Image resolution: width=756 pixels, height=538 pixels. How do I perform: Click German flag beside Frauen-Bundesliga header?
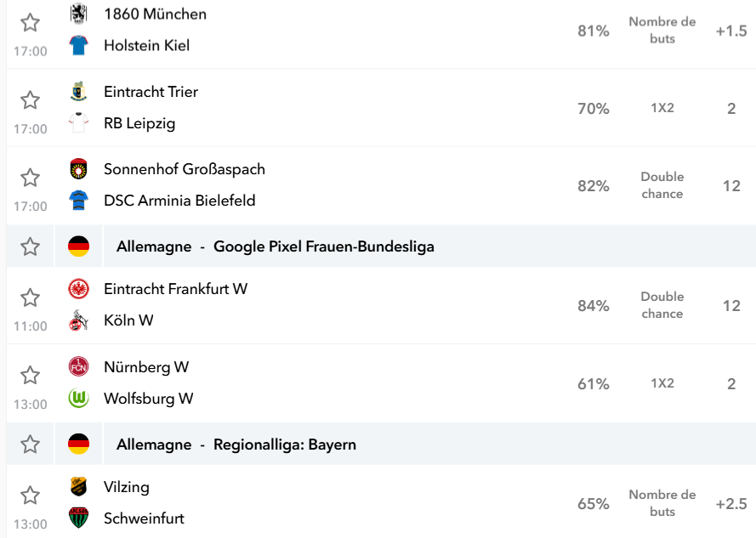[x=78, y=246]
